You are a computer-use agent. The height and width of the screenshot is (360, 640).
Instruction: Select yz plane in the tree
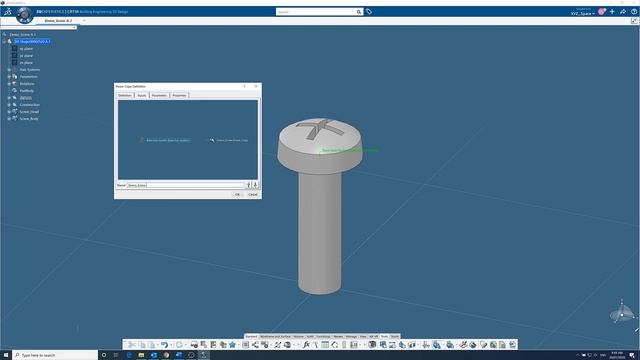26,56
